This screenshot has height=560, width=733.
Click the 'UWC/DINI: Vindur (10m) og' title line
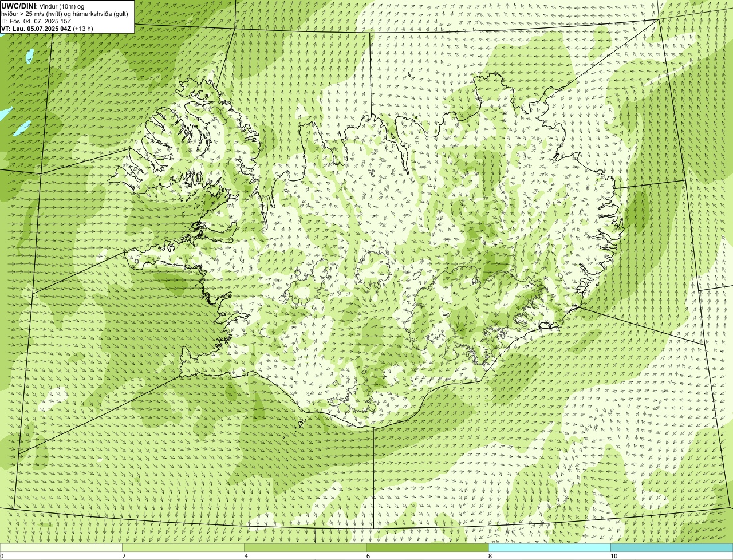point(43,6)
